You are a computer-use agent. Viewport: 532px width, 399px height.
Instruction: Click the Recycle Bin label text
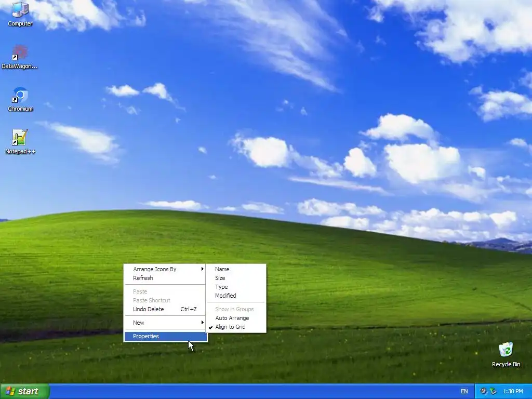(506, 364)
